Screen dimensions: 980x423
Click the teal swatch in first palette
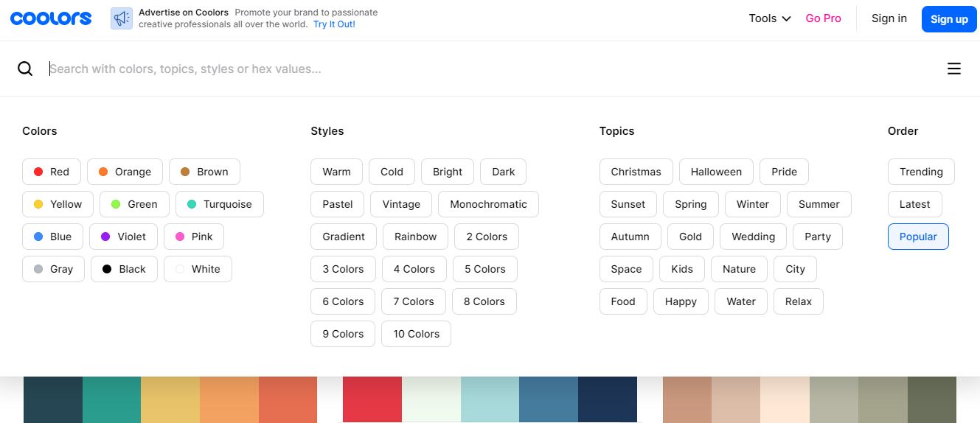(111, 400)
